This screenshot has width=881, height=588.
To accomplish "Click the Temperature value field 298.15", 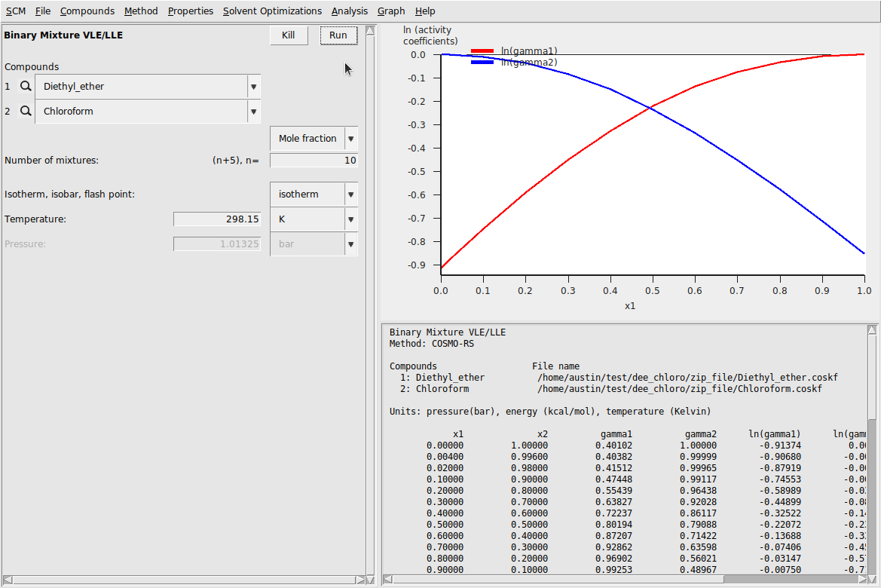I will tap(217, 219).
